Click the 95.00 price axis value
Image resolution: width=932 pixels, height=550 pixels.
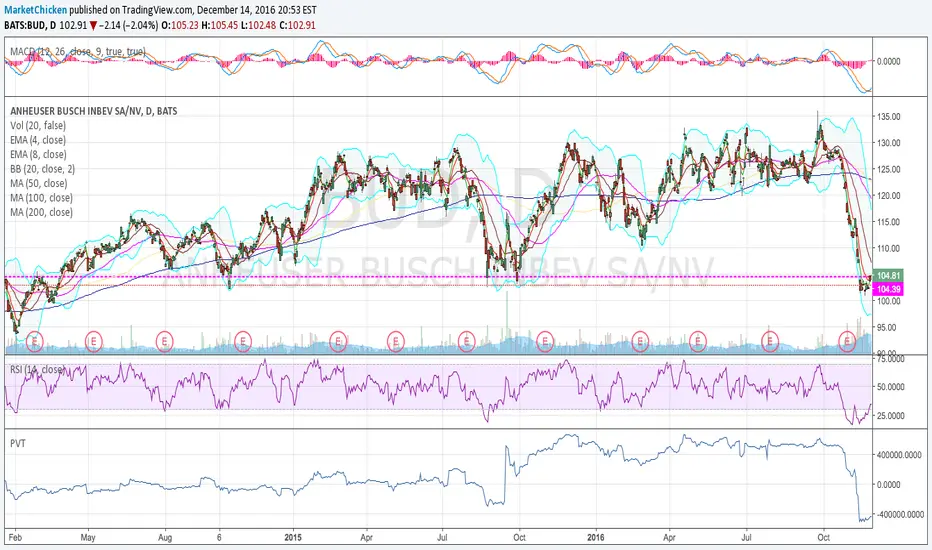click(x=889, y=328)
